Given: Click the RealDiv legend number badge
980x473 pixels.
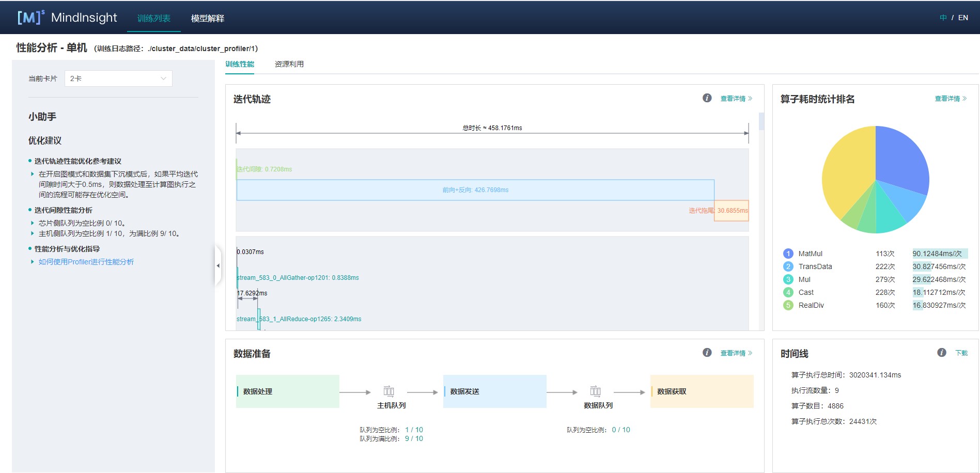Looking at the screenshot, I should click(x=788, y=305).
